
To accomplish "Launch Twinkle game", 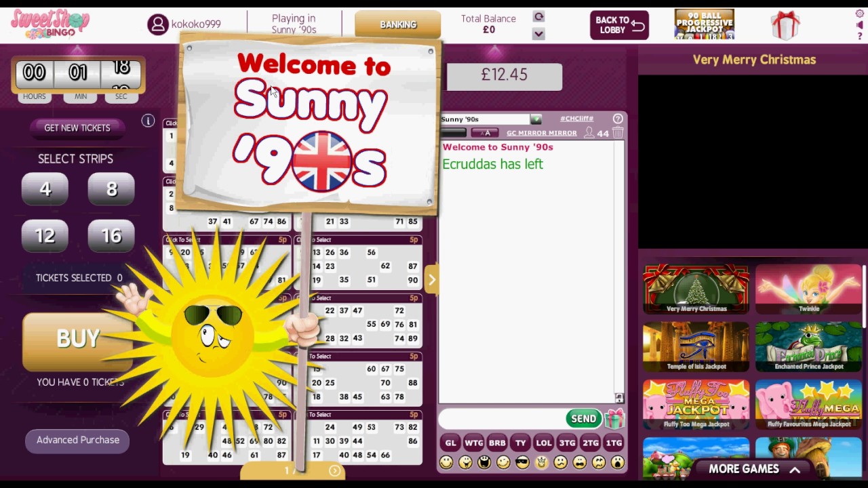I will click(x=808, y=289).
